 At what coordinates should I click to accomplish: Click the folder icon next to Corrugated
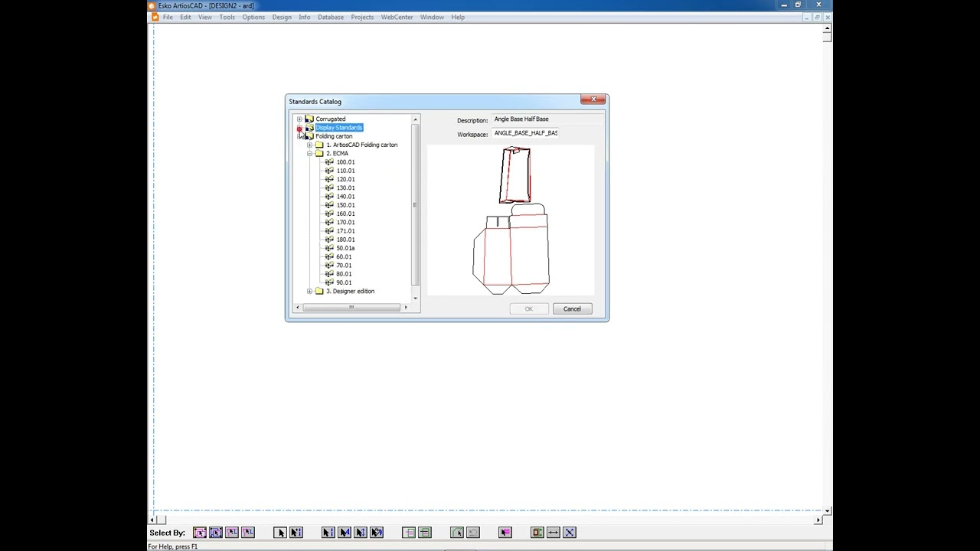[309, 119]
